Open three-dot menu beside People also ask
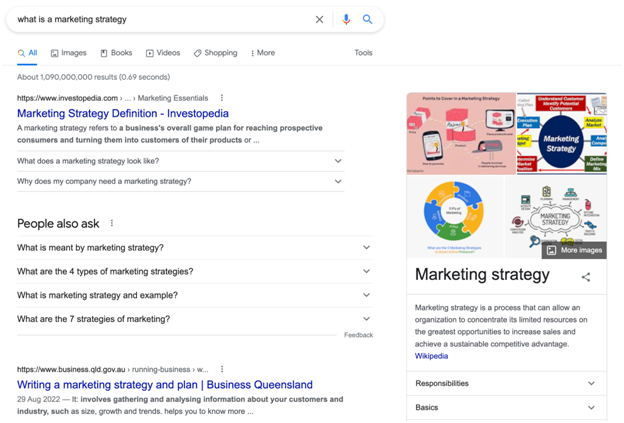The height and width of the screenshot is (423, 624). pos(112,223)
